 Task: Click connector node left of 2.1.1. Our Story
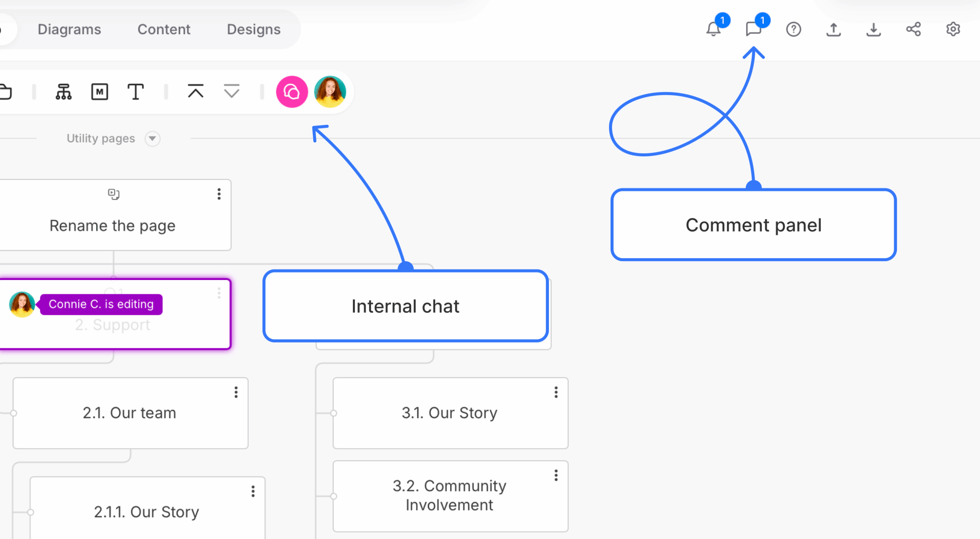30,512
